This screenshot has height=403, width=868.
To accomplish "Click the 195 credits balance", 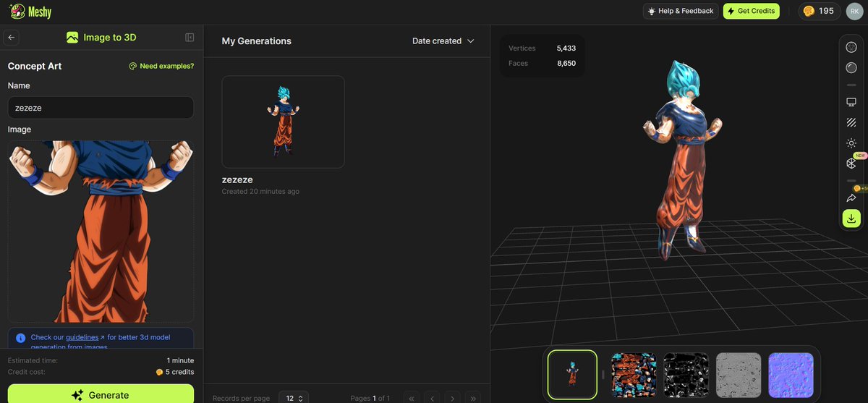I will (819, 11).
